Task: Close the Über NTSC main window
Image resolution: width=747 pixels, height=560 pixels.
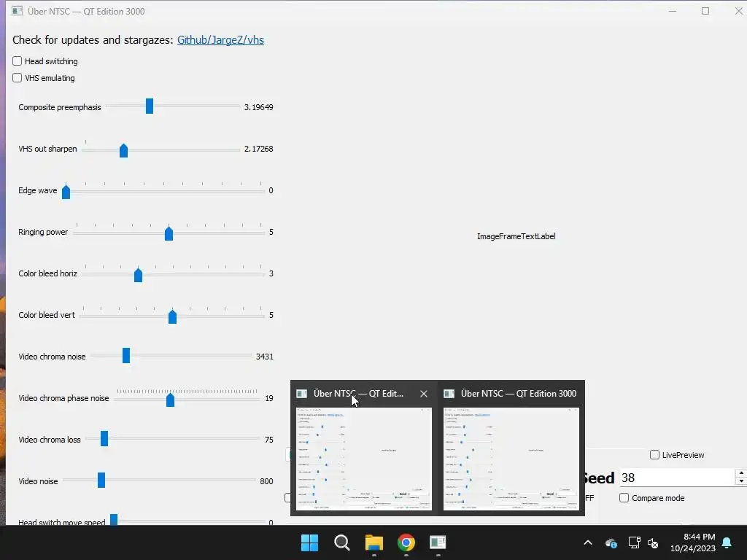Action: [x=738, y=11]
